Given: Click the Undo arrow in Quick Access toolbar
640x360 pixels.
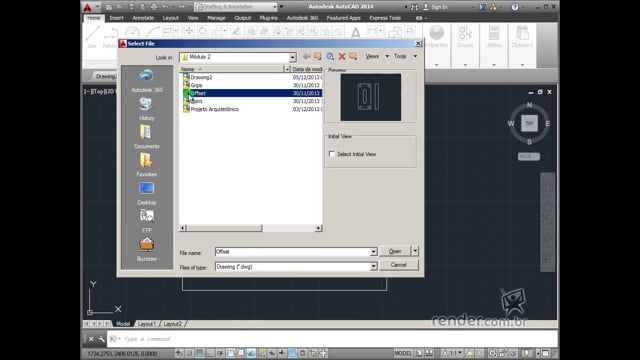Looking at the screenshot, I should coord(165,7).
